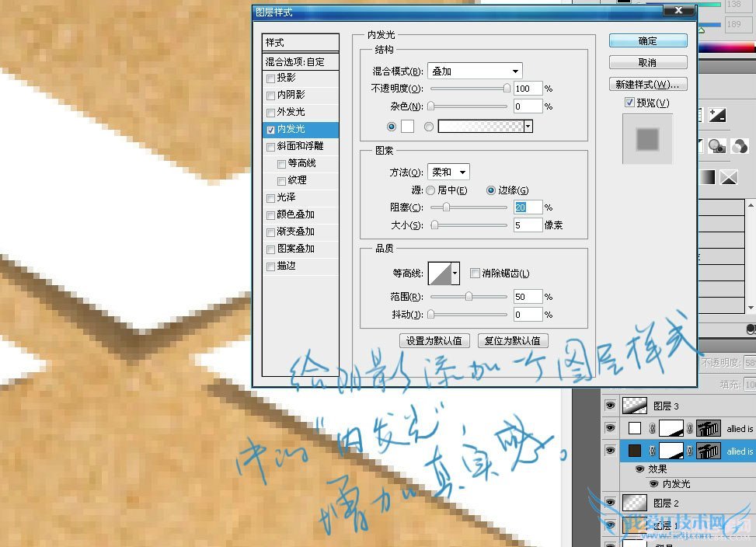The image size is (756, 547).
Task: Open 光泽 settings row
Action: click(301, 197)
